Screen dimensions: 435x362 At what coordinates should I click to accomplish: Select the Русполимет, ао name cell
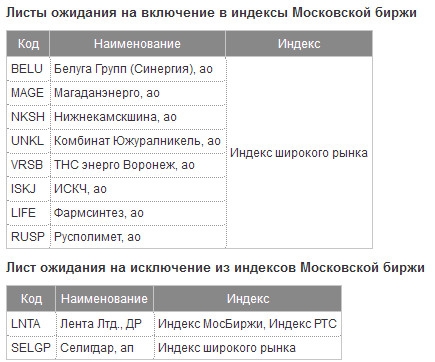pyautogui.click(x=138, y=237)
